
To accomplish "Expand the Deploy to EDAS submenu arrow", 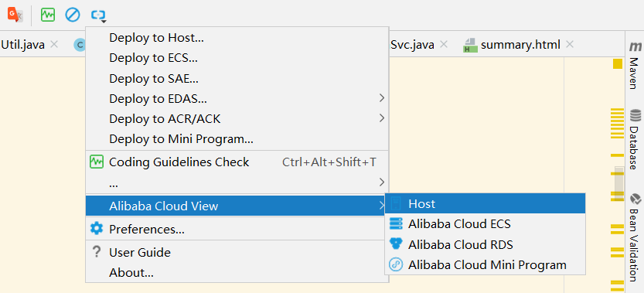I will pyautogui.click(x=382, y=98).
